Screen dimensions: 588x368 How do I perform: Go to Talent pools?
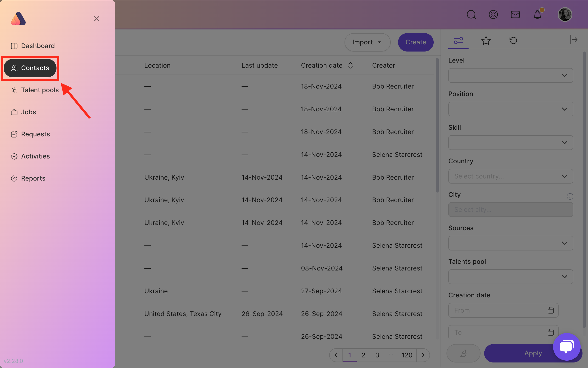[35, 90]
